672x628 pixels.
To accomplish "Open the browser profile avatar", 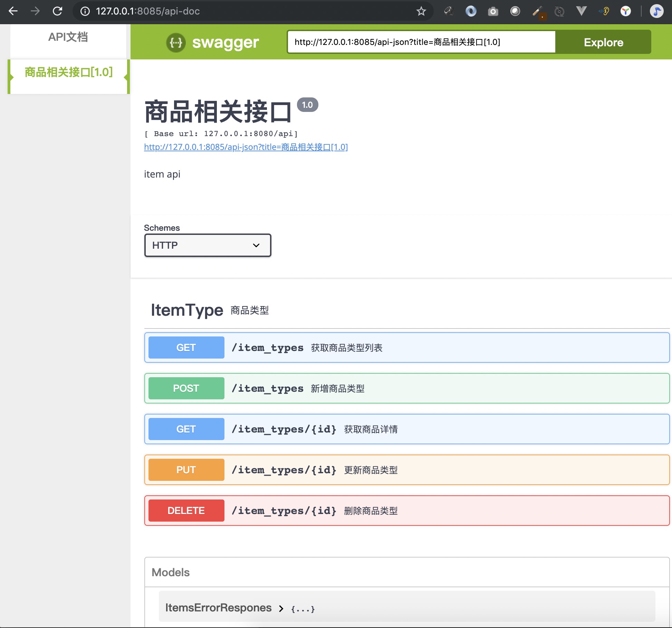I will pyautogui.click(x=656, y=11).
